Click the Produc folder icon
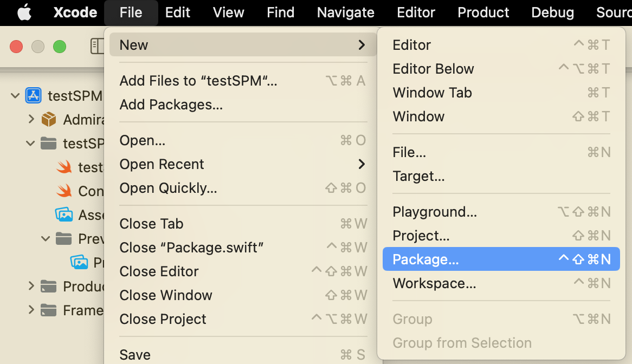The image size is (632, 364). 48,287
